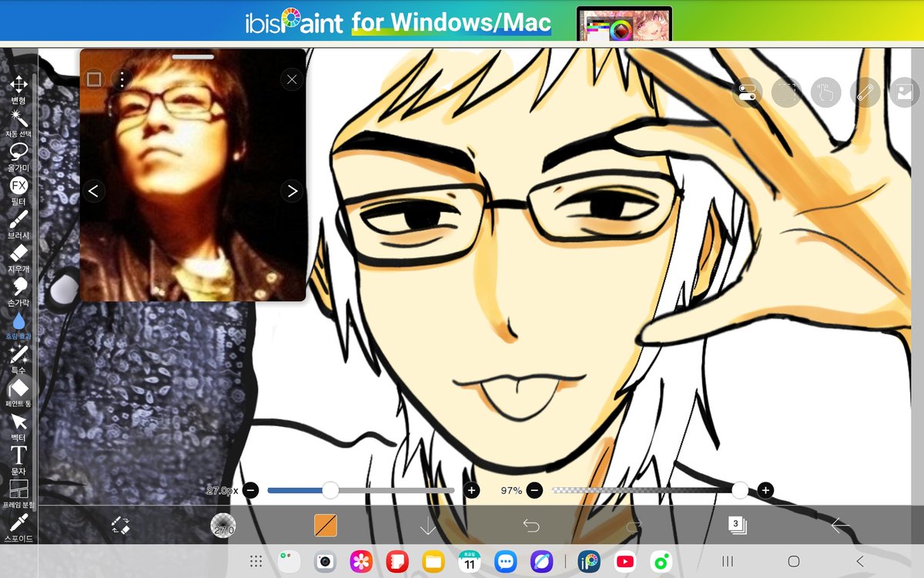Tap the Android back button
The width and height of the screenshot is (924, 578).
click(x=860, y=562)
